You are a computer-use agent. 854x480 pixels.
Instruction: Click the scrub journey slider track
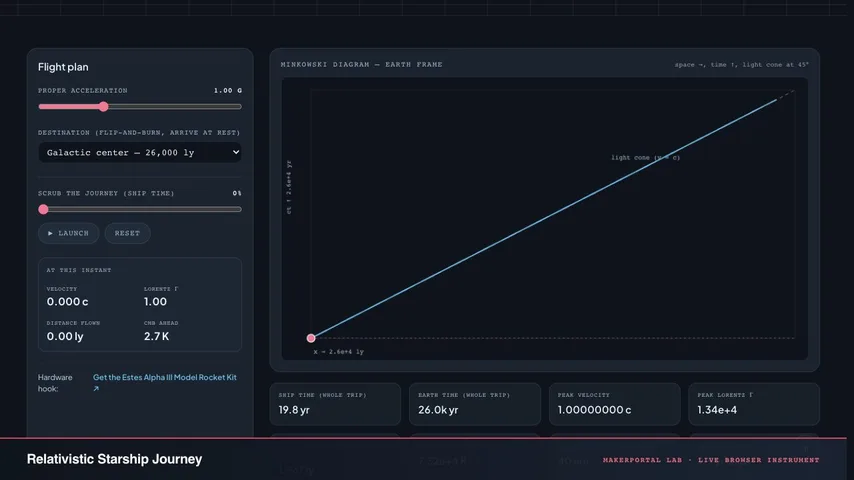(140, 209)
